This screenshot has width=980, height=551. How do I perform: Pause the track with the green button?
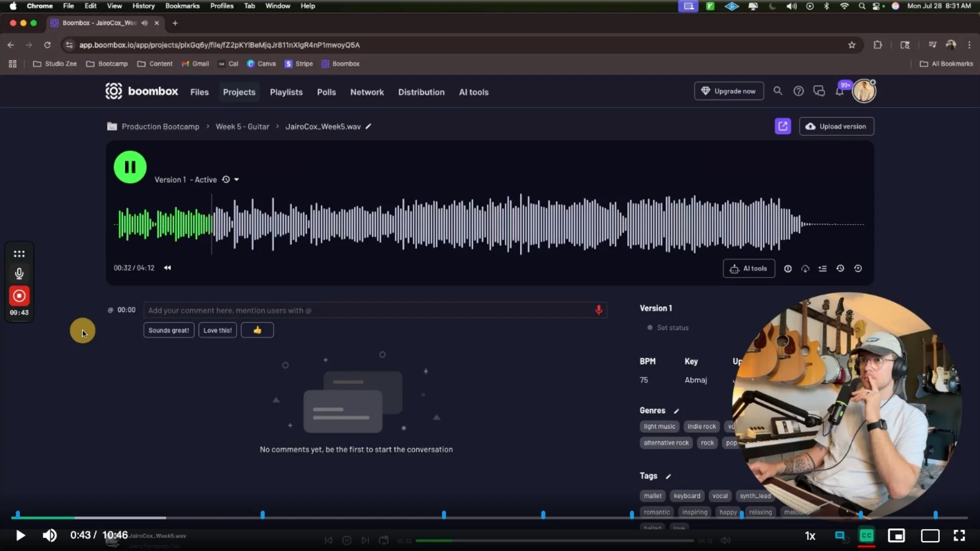pos(130,167)
